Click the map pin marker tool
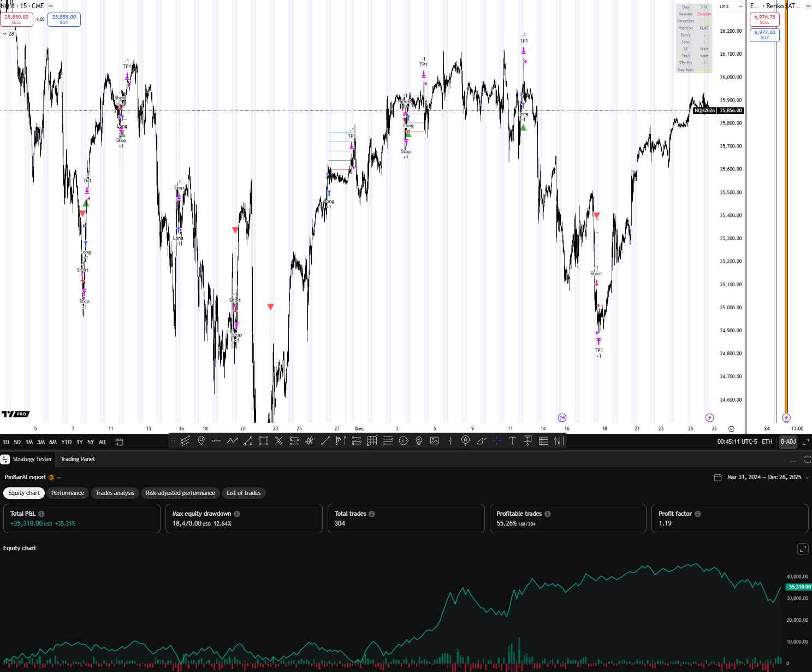The height and width of the screenshot is (672, 812). [201, 441]
